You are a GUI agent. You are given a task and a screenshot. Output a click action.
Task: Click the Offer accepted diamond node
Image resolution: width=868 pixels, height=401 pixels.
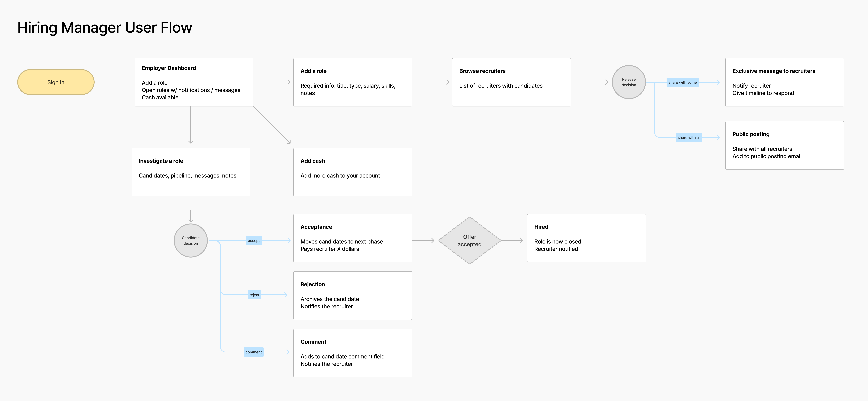pyautogui.click(x=469, y=240)
